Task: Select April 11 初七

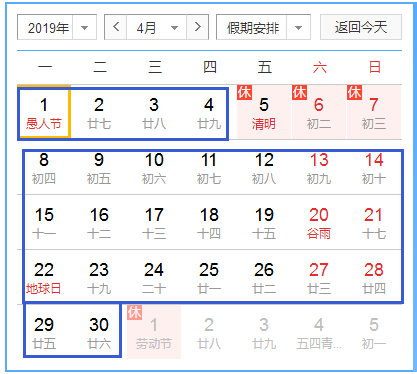Action: (x=209, y=168)
